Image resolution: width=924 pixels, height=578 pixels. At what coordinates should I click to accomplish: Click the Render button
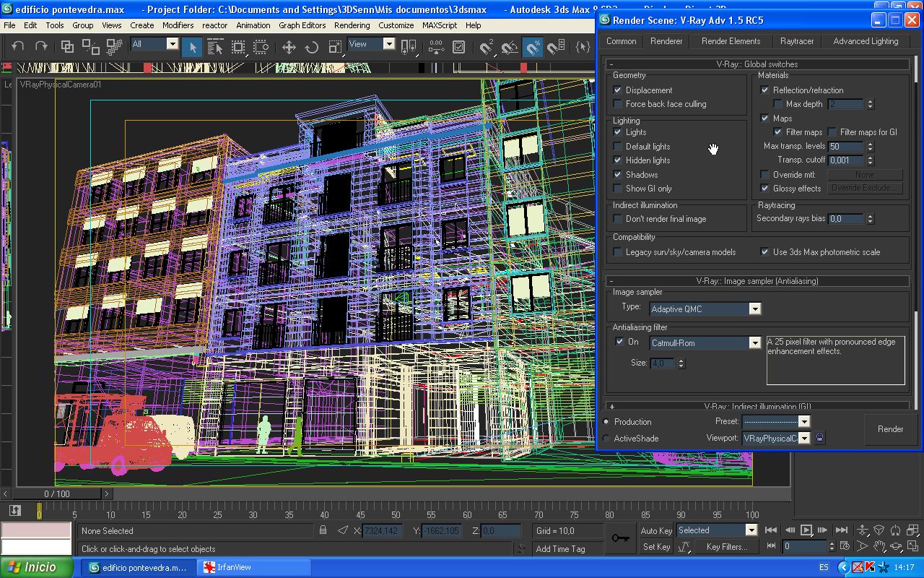tap(890, 429)
